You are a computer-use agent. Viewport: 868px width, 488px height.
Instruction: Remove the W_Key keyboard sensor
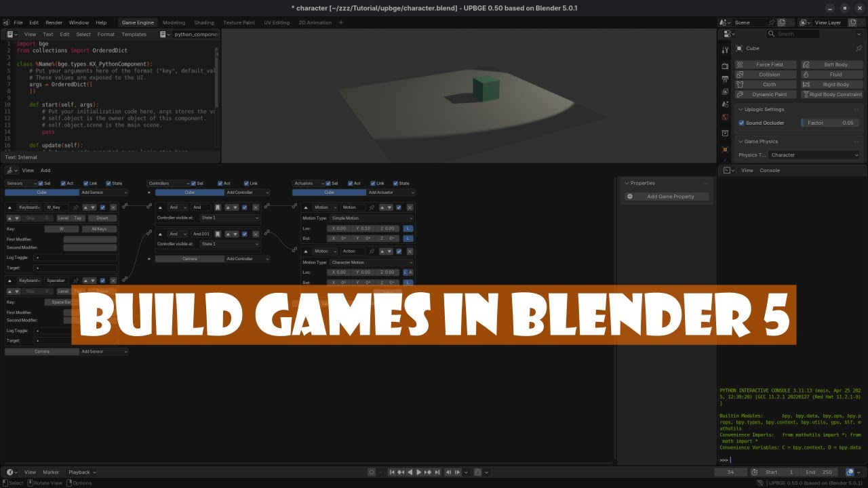pos(113,207)
